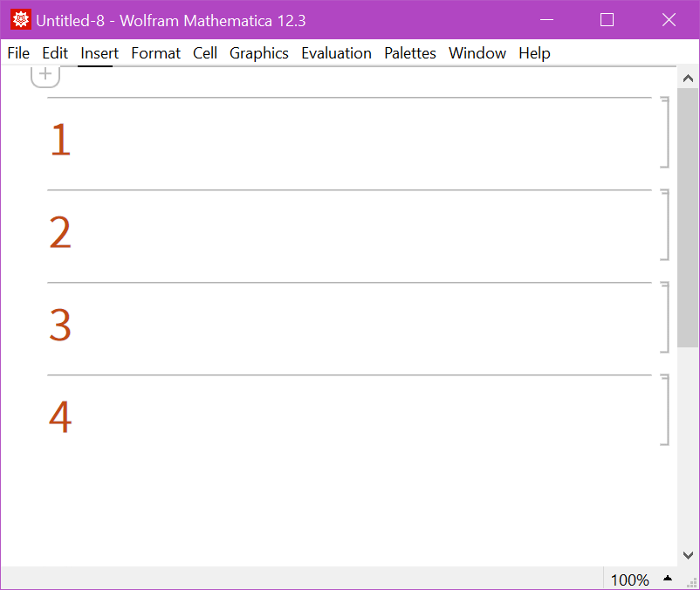Select the cell bracket for cell 4
Viewport: 700px width, 590px height.
(665, 410)
